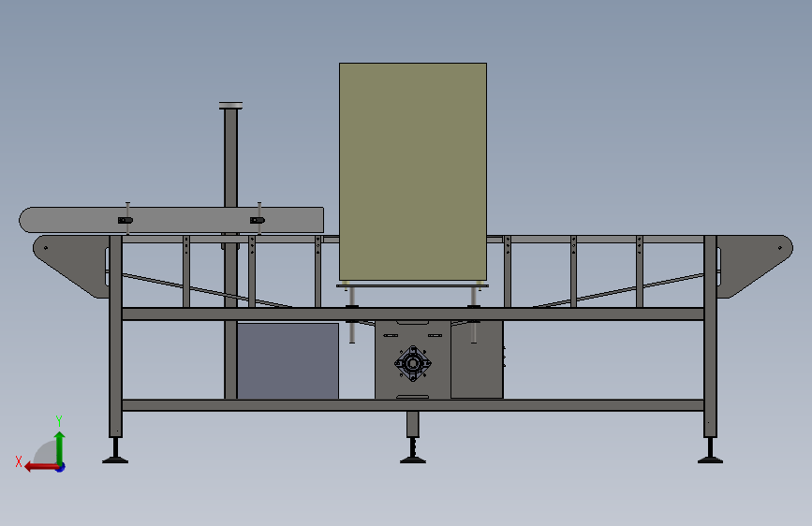Click the red X axis arrow of triad
This screenshot has height=526, width=812.
pyautogui.click(x=41, y=467)
